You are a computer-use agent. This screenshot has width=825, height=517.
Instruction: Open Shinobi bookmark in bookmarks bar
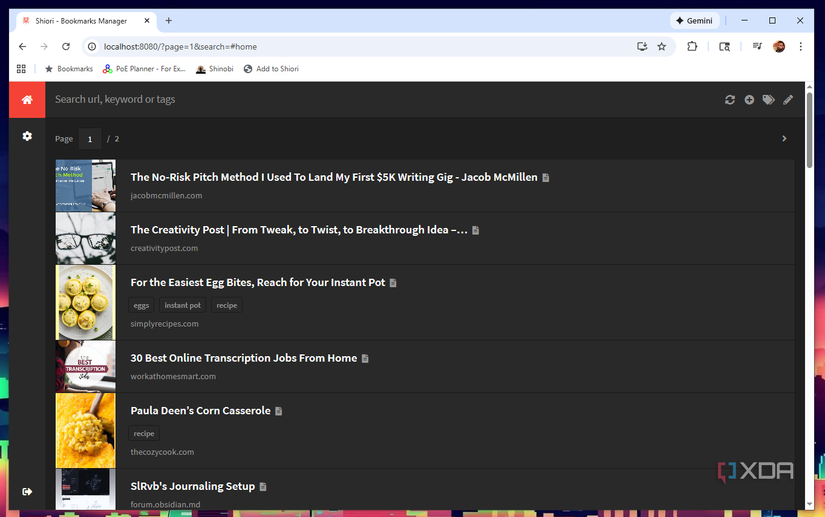pyautogui.click(x=215, y=69)
